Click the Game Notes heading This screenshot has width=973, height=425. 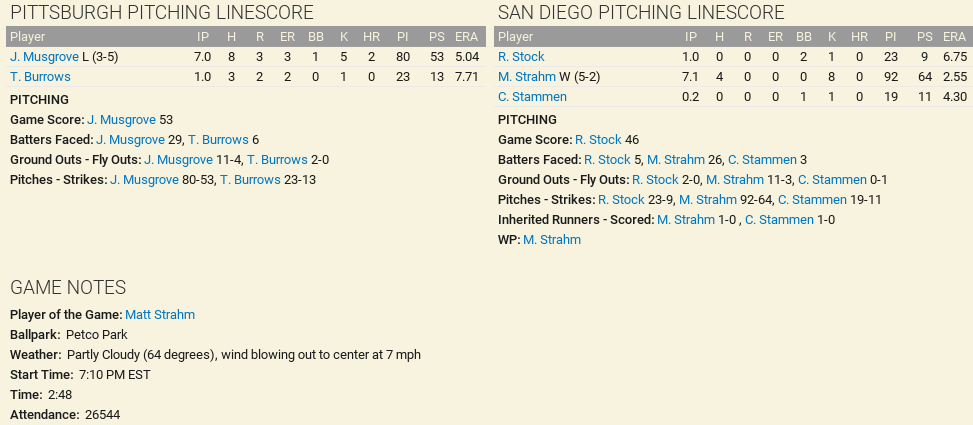pyautogui.click(x=67, y=288)
